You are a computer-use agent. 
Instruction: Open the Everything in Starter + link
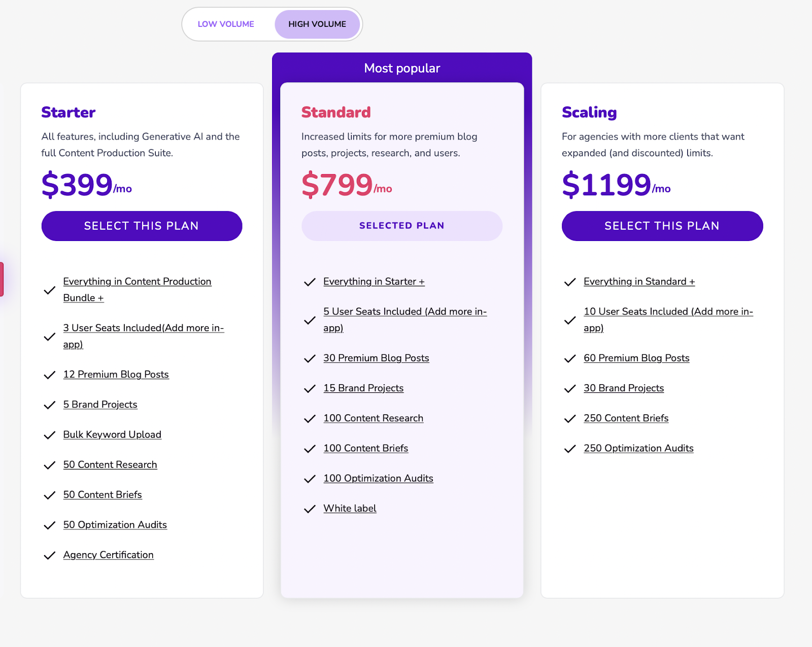[x=374, y=281]
